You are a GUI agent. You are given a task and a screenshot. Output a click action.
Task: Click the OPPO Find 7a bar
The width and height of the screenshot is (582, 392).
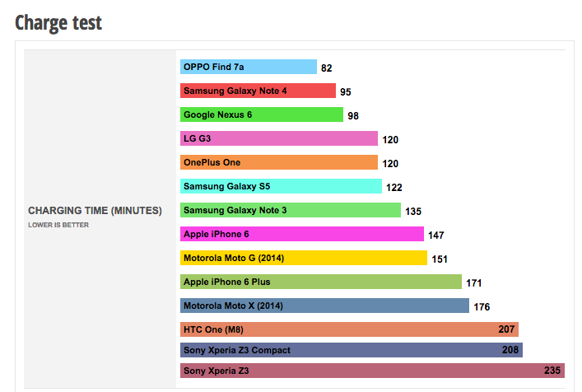[x=248, y=68]
